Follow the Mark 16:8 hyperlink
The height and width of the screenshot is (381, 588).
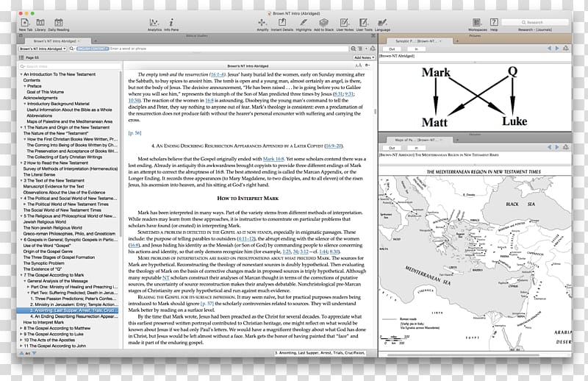[x=273, y=159]
